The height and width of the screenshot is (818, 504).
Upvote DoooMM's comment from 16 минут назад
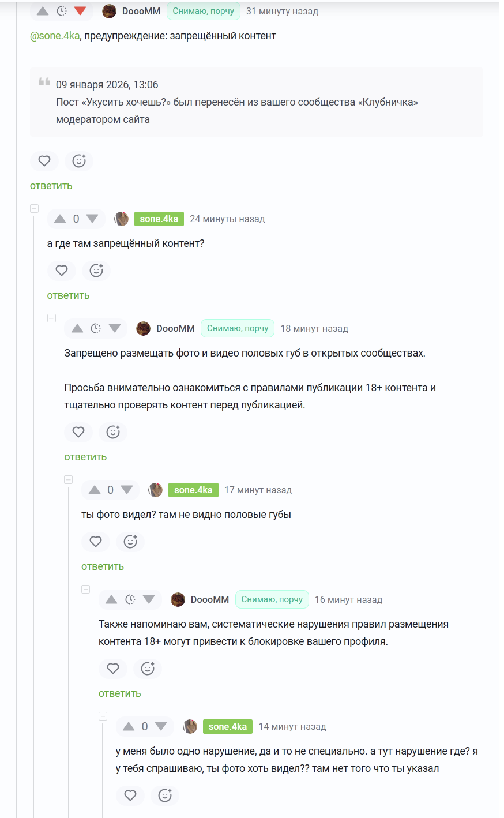pos(112,599)
